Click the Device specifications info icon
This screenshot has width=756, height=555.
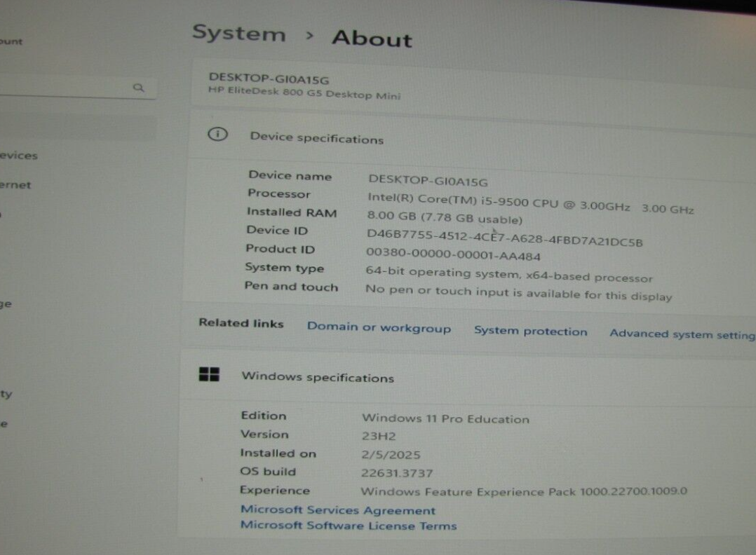click(217, 134)
